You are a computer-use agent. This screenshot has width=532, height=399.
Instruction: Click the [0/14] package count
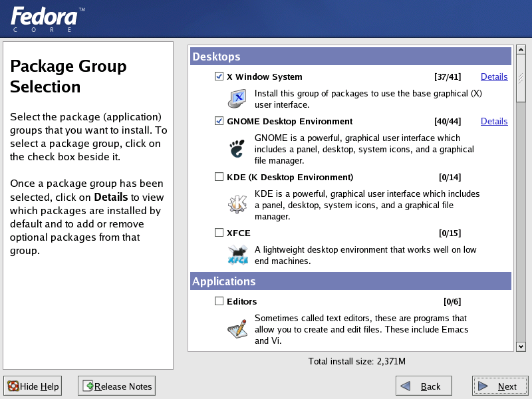(450, 177)
